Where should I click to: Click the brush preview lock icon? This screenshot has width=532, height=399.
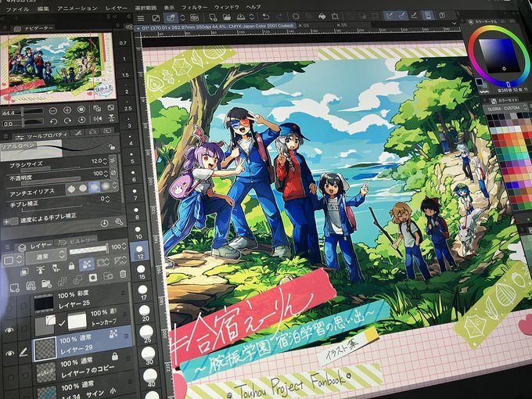point(111,146)
